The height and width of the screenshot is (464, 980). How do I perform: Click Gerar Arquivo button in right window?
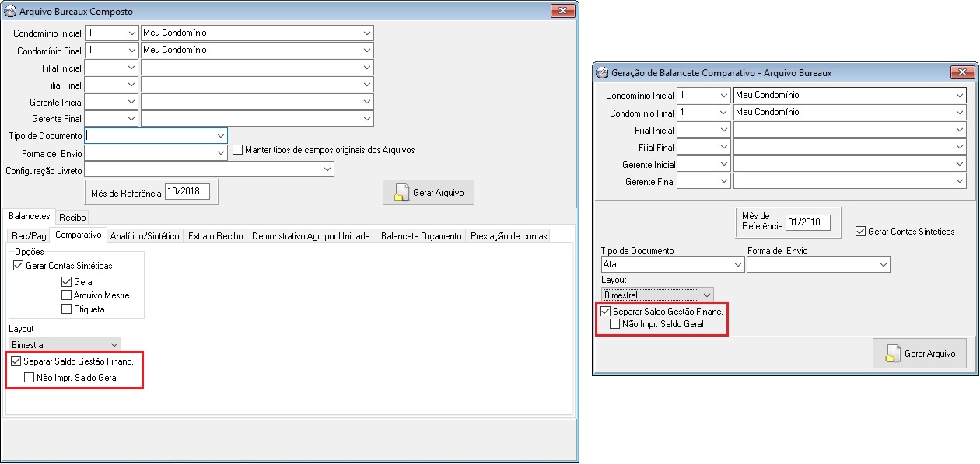point(919,354)
